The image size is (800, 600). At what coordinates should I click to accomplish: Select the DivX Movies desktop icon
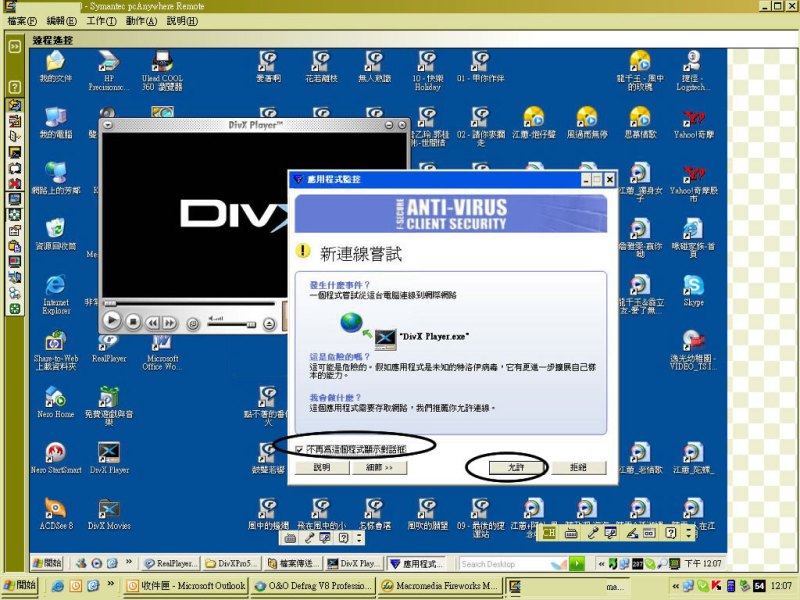tap(109, 514)
